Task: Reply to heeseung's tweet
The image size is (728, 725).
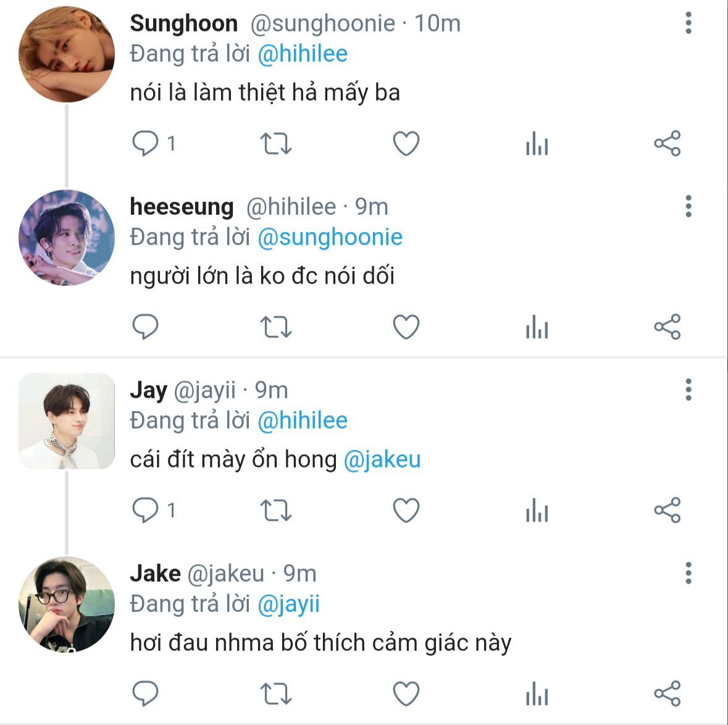Action: [146, 327]
